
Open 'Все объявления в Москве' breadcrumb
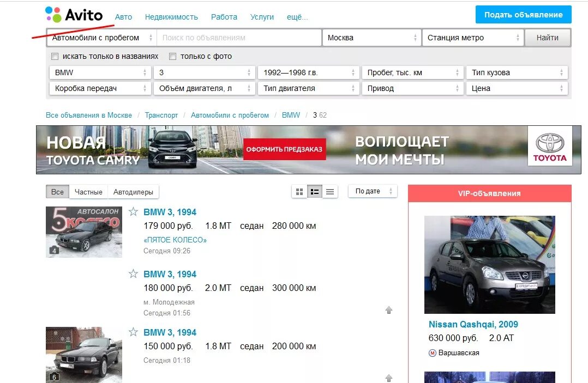pos(89,115)
